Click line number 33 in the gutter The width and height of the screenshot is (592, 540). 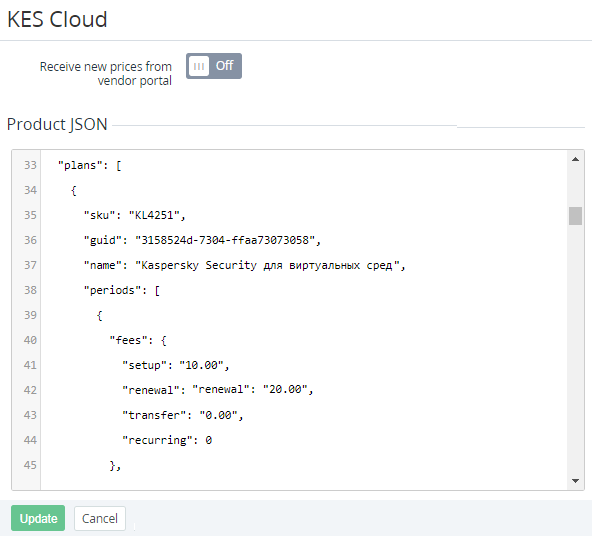[30, 165]
